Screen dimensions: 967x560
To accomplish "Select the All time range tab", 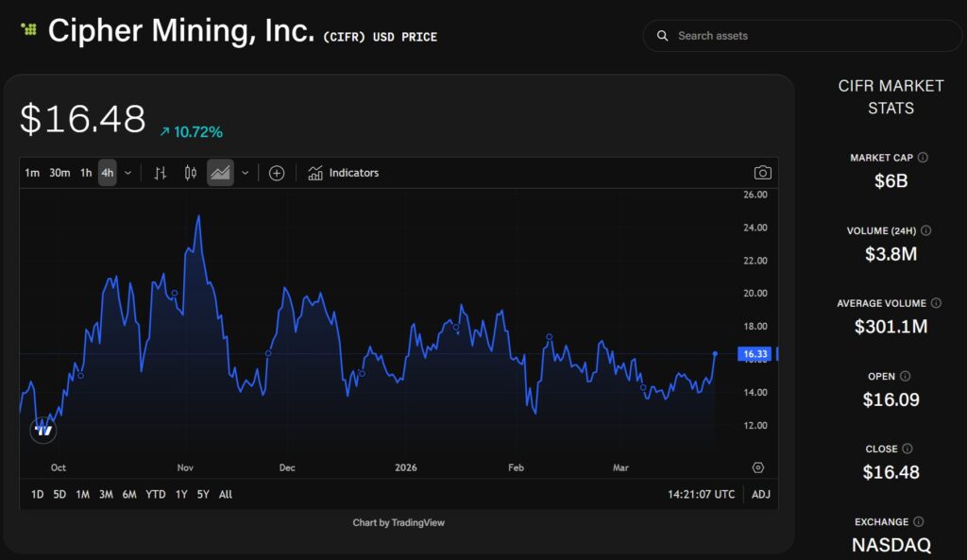I will (225, 494).
